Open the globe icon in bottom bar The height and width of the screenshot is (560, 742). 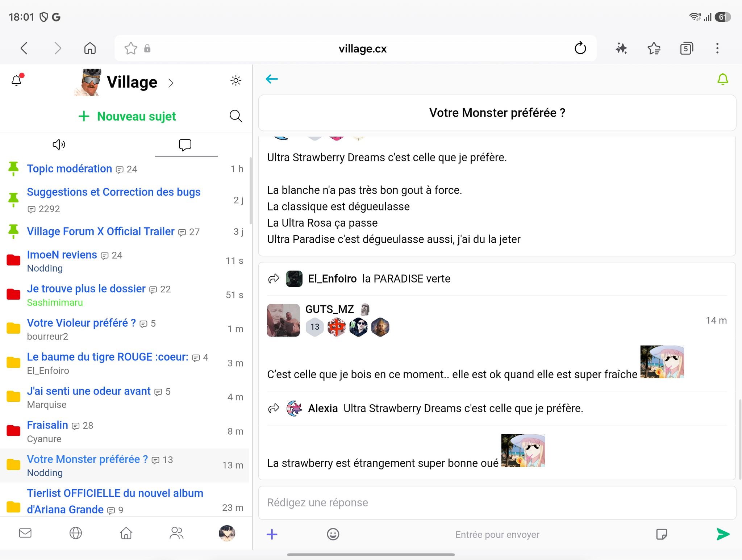pyautogui.click(x=75, y=533)
